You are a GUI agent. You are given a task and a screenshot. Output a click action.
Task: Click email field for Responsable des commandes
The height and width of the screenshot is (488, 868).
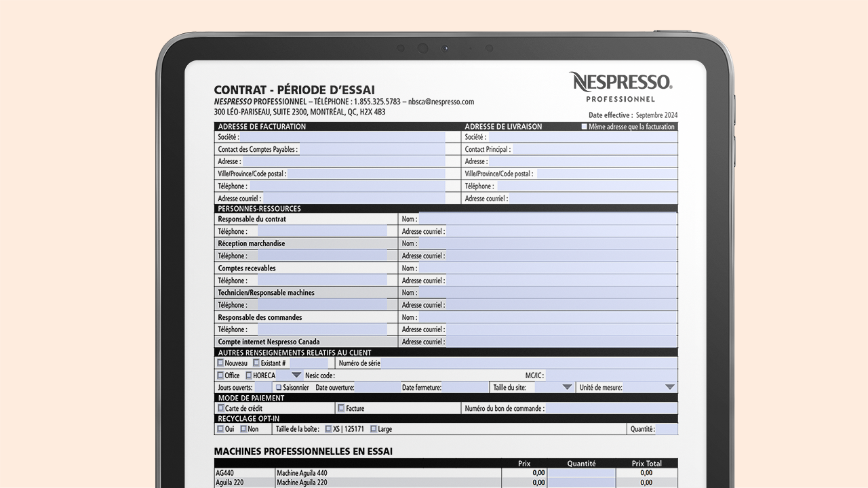pyautogui.click(x=561, y=329)
